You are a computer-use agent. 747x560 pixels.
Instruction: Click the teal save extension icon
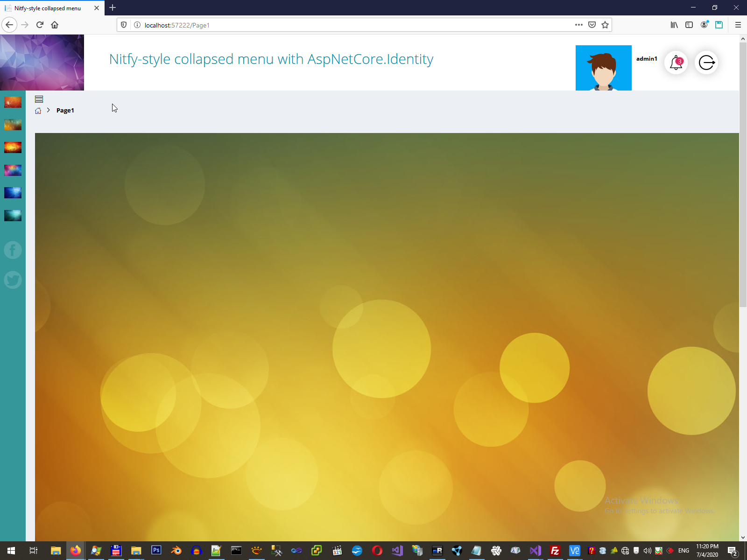(719, 25)
